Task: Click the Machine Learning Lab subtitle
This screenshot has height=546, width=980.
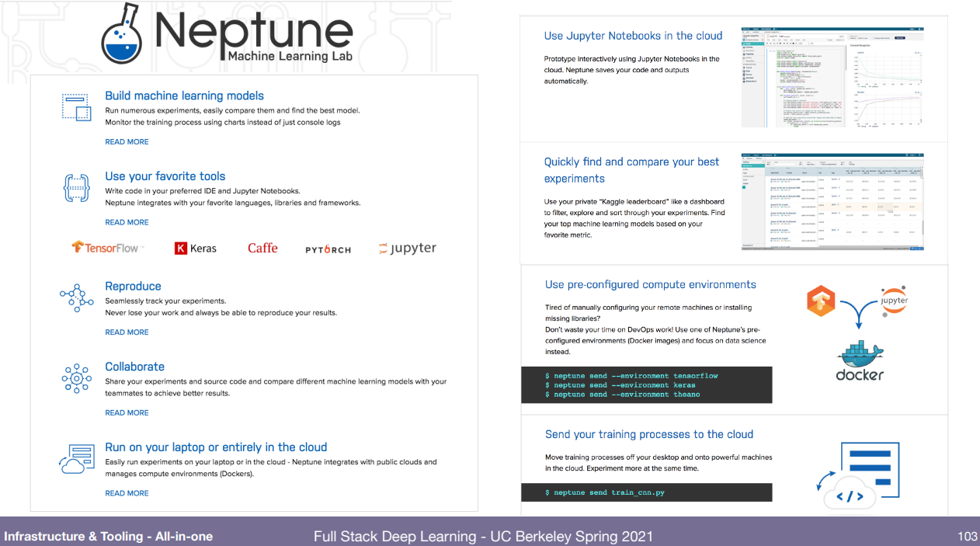Action: 290,57
